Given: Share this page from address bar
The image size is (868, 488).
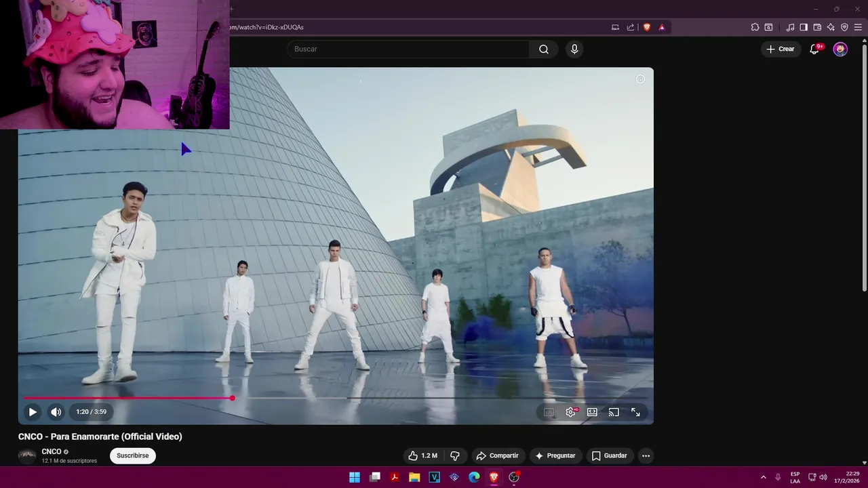Looking at the screenshot, I should (x=631, y=27).
